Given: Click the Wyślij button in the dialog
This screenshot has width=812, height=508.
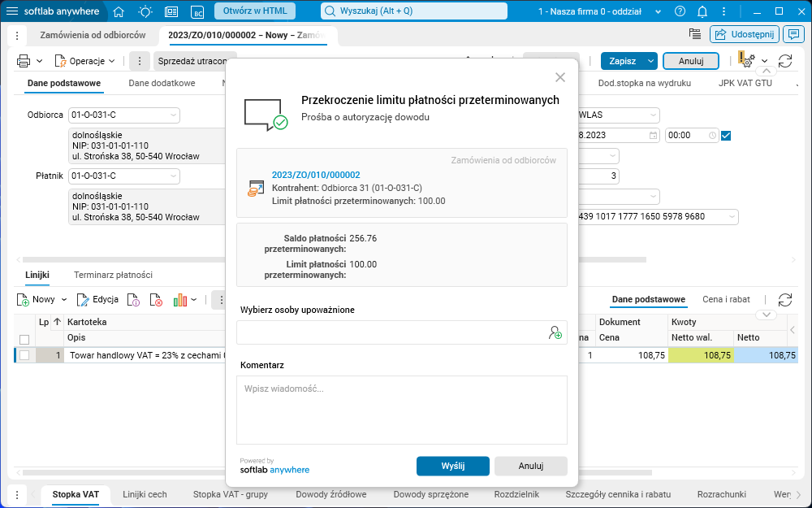Looking at the screenshot, I should tap(452, 466).
